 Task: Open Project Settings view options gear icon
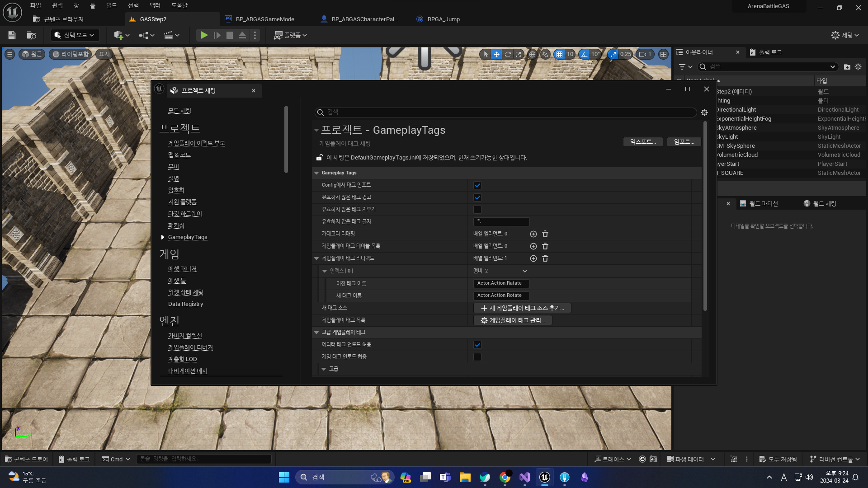[704, 113]
